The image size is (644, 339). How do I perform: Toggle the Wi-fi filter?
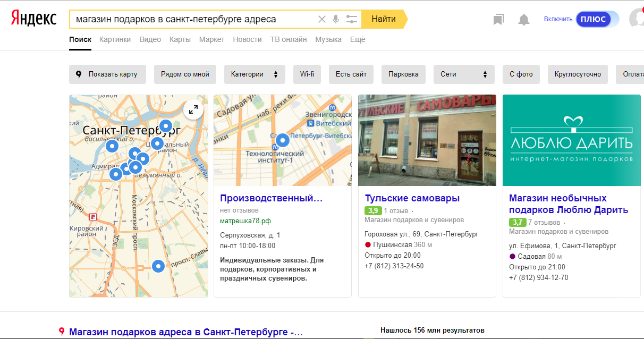(x=307, y=74)
